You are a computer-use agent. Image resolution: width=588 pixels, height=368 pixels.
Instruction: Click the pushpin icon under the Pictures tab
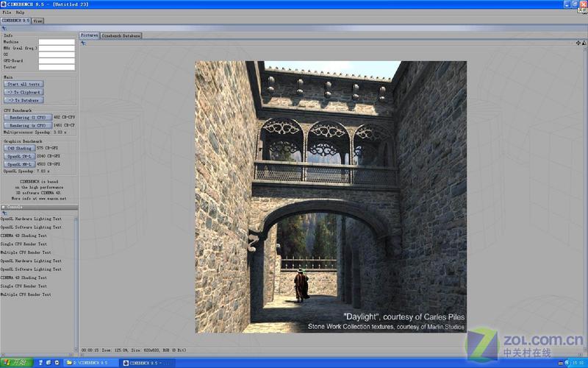click(x=83, y=43)
